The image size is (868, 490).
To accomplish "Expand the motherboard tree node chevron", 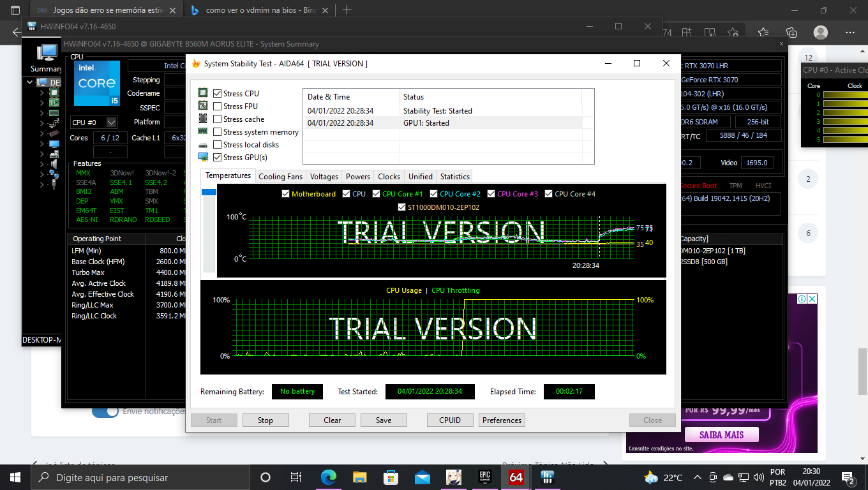I will [x=42, y=103].
